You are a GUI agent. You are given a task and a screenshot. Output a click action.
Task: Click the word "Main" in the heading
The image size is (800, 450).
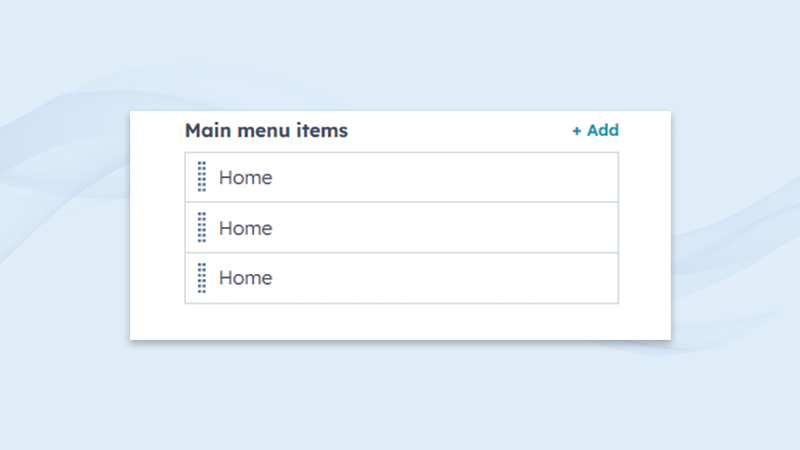207,130
